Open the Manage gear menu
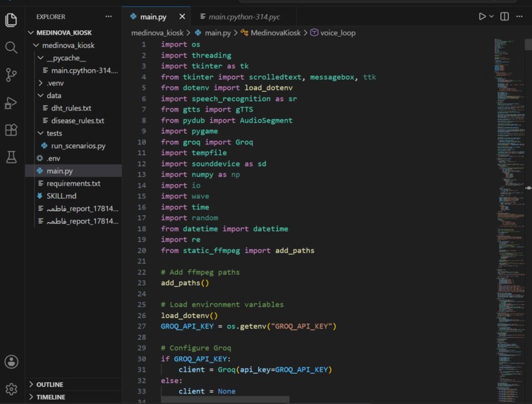Viewport: 532px width, 404px height. [11, 389]
